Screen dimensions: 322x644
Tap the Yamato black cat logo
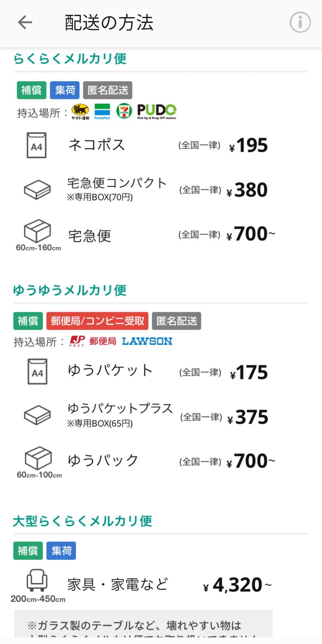80,111
